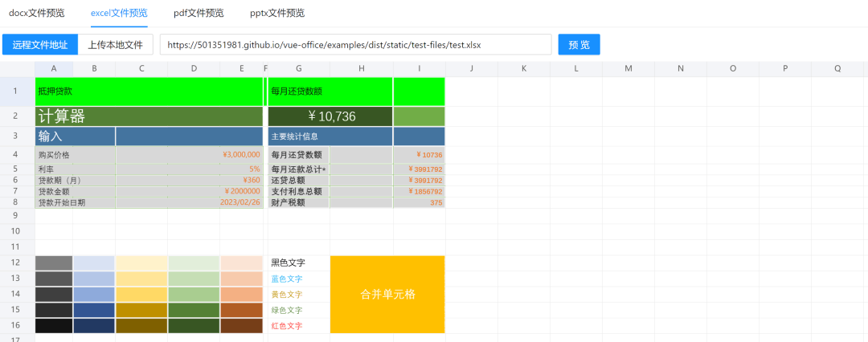Click the 5% rate value

(x=190, y=169)
